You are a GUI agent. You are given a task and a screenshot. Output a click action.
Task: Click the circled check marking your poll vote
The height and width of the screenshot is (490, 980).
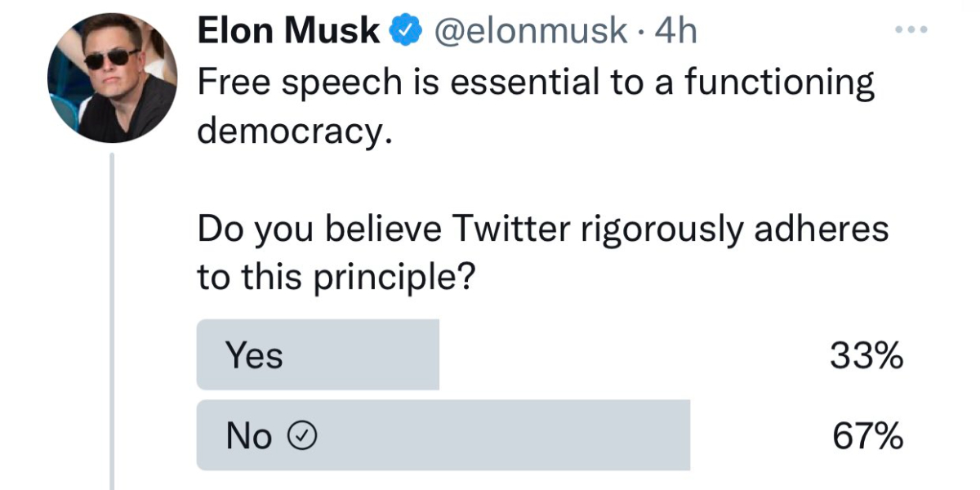click(304, 435)
